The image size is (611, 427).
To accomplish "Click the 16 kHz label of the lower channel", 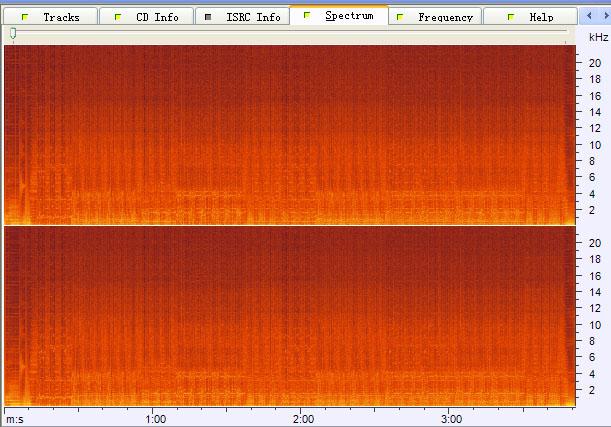I will pyautogui.click(x=595, y=276).
